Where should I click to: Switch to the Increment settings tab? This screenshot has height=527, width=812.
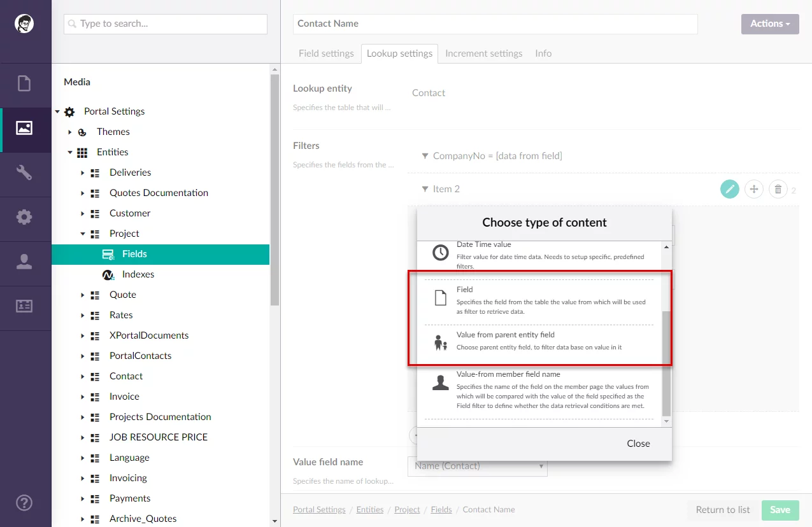[483, 53]
